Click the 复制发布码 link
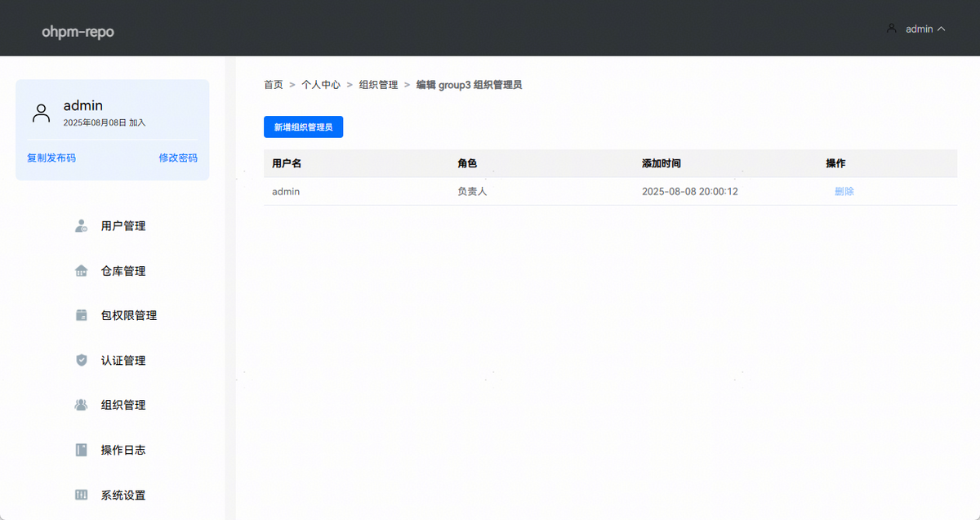 click(x=51, y=158)
